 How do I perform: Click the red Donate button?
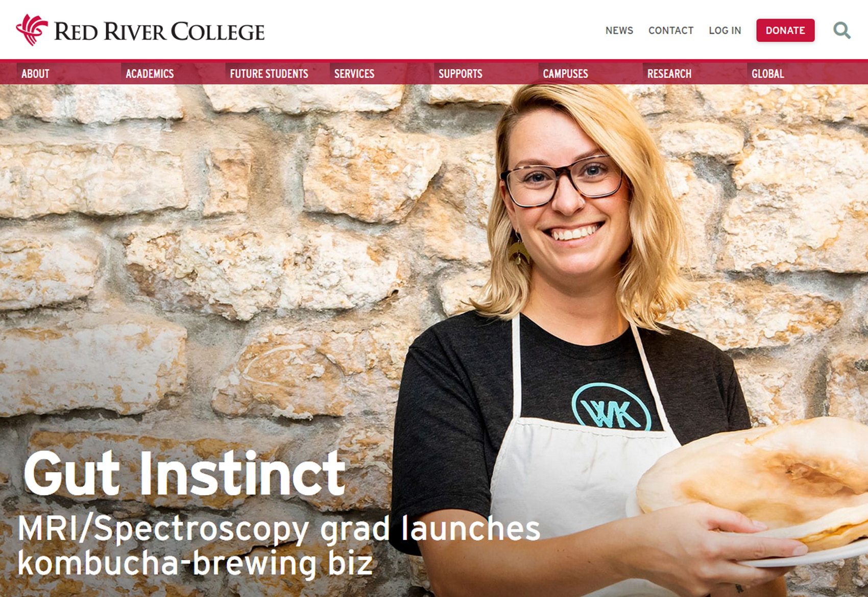[785, 31]
